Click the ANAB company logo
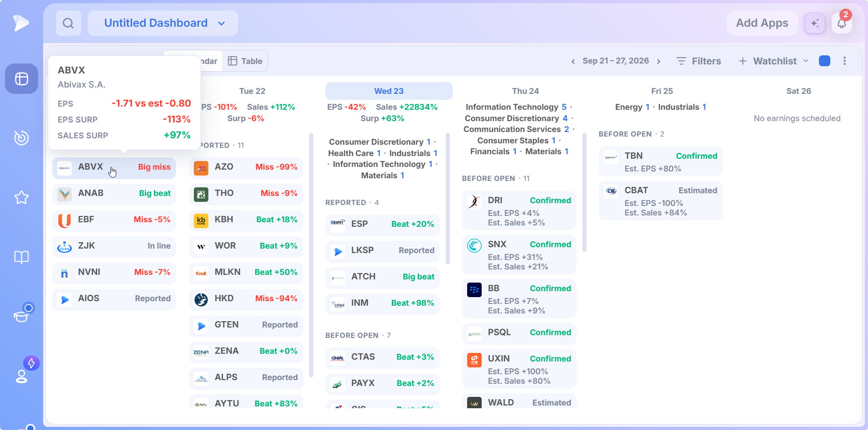 click(x=64, y=195)
